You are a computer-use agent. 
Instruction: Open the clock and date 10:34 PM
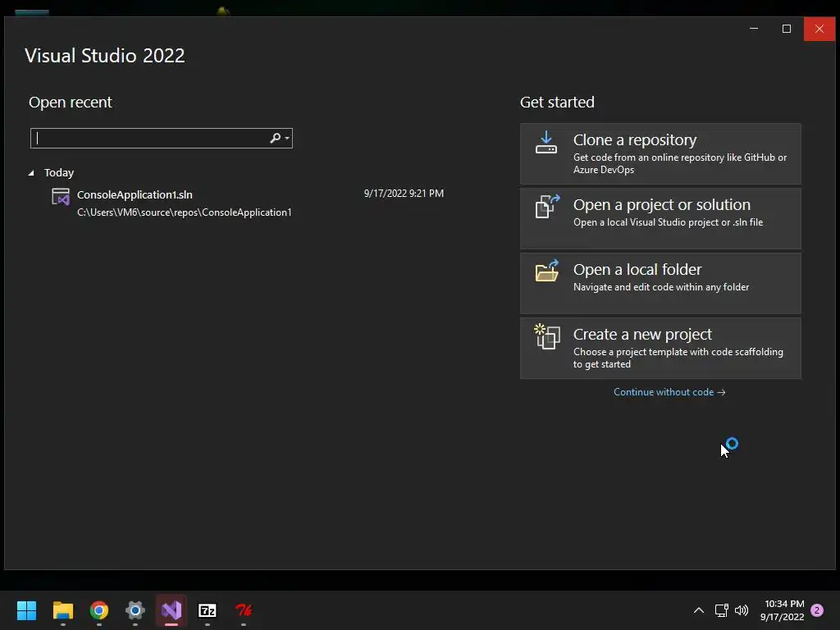(782, 610)
